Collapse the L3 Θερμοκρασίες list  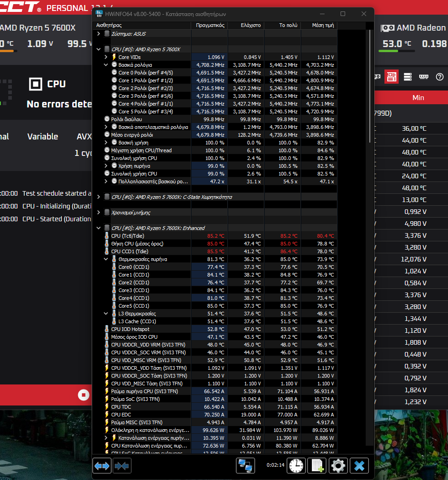pyautogui.click(x=106, y=314)
